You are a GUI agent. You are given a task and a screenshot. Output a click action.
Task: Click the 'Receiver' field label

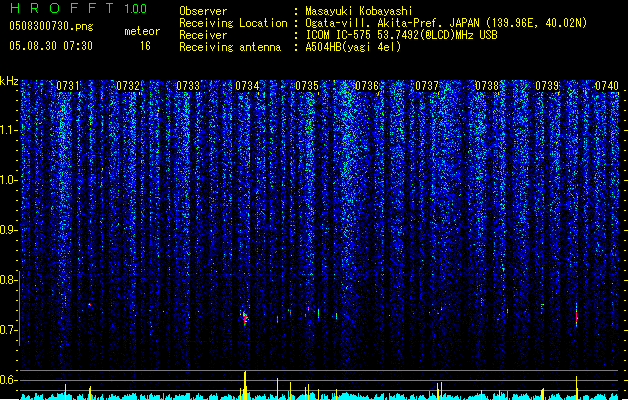(203, 35)
